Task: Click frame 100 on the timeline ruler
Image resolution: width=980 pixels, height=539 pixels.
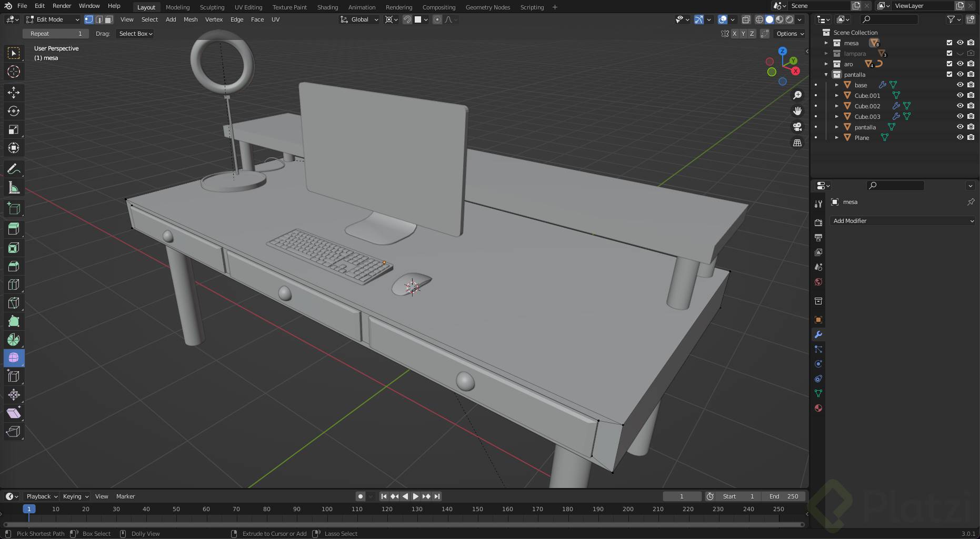Action: pyautogui.click(x=327, y=509)
